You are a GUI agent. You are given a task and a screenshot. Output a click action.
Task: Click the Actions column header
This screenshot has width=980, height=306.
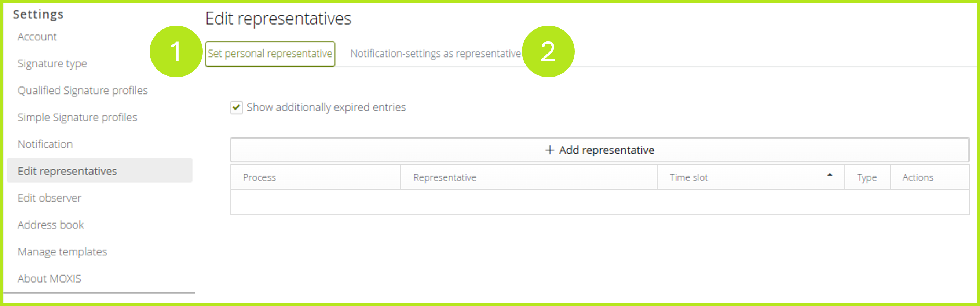click(x=918, y=177)
